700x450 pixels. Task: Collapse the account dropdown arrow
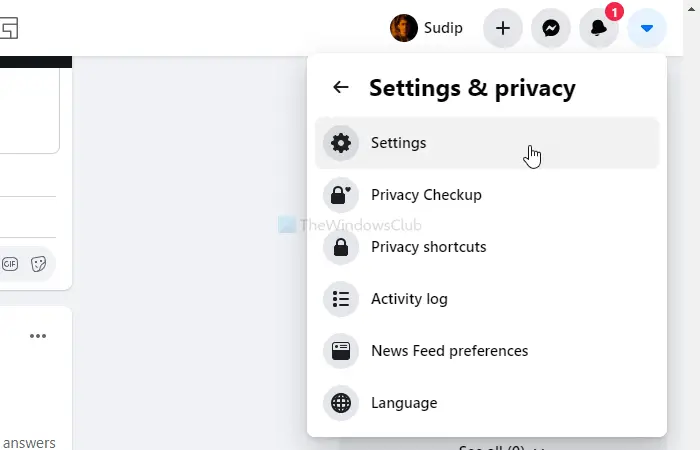647,28
